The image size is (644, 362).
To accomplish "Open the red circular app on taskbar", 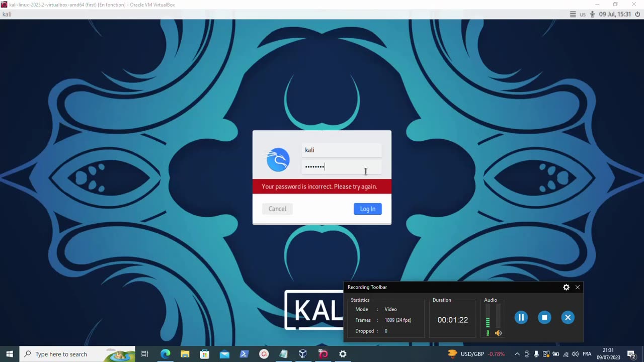I will [x=264, y=354].
